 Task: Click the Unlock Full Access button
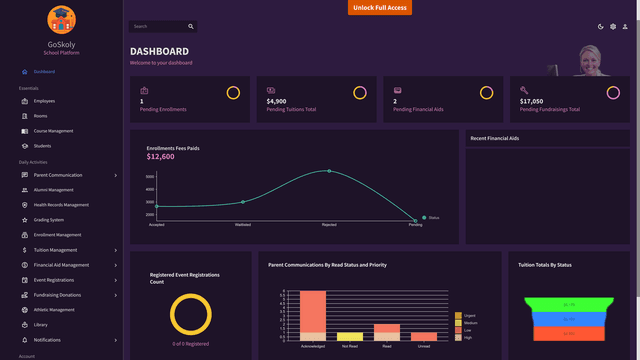click(x=380, y=7)
